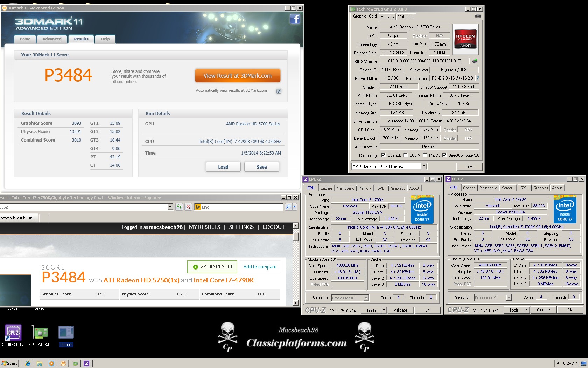Click the refresh icon in Internet Explorer
Image resolution: width=588 pixels, height=368 pixels.
pos(179,207)
